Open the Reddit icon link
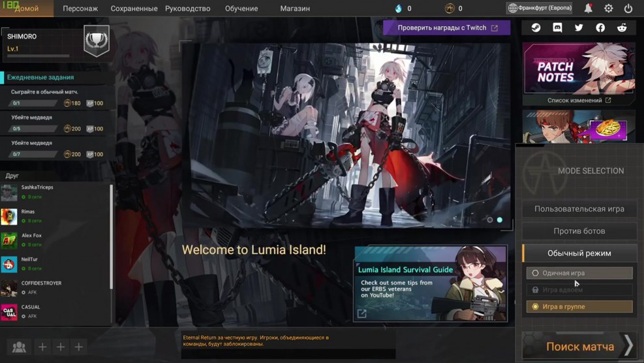Viewport: 644px width, 363px height. (x=622, y=27)
